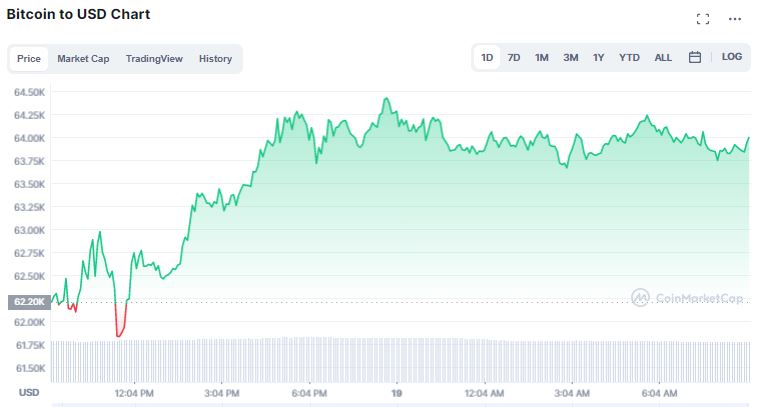Screen dimensions: 763x407
Task: Open the three-dot more options menu
Action: 735,19
